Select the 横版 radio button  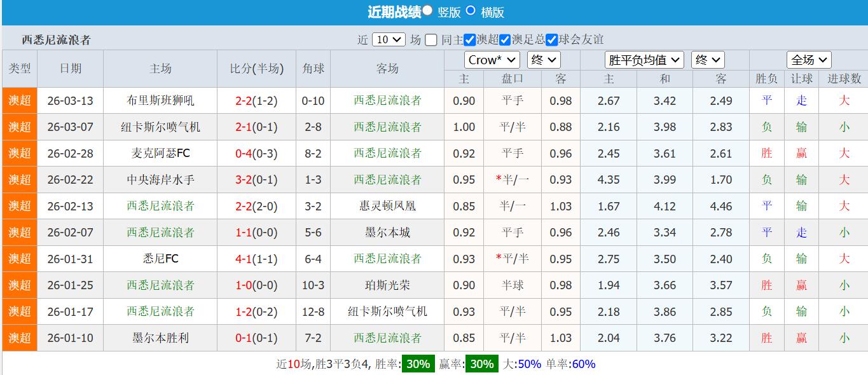coord(472,11)
